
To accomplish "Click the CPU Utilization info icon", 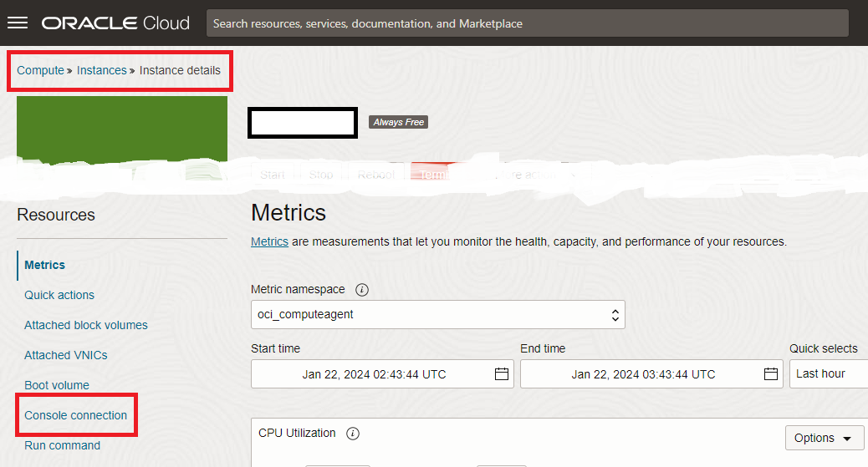I will (353, 434).
